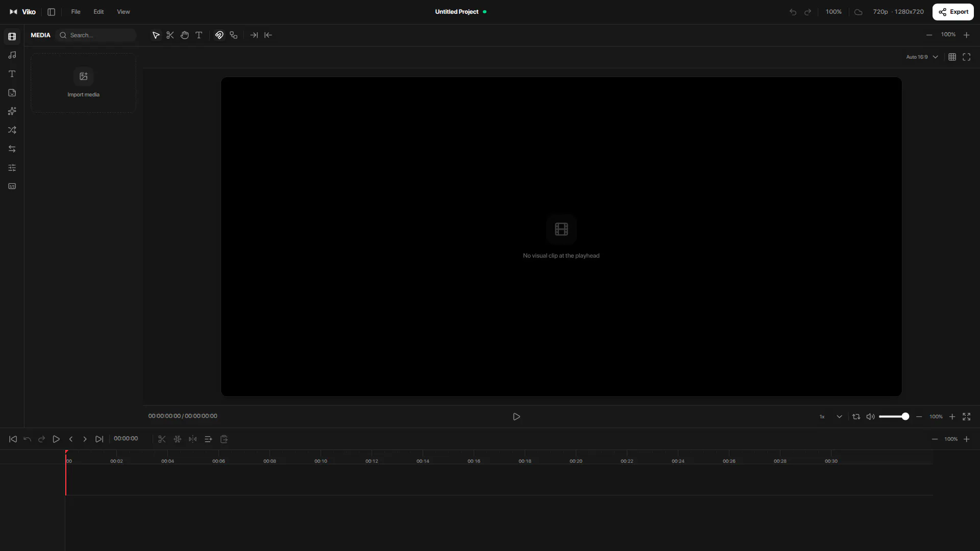Click the timeline split scissors icon
980x551 pixels.
point(162,439)
